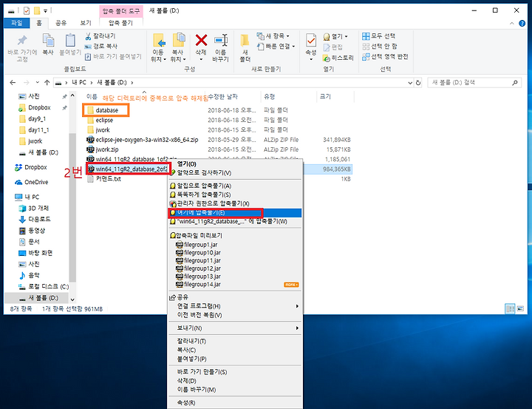Click the up-one-level arrow
This screenshot has width=532, height=409.
47,83
